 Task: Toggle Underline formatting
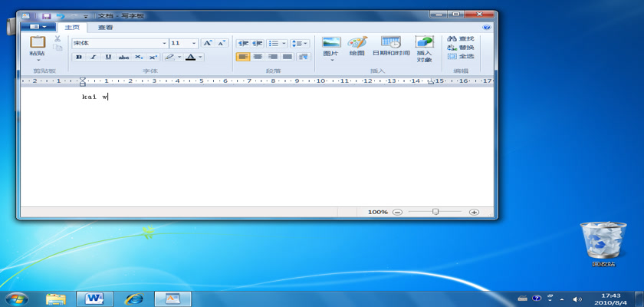point(108,57)
